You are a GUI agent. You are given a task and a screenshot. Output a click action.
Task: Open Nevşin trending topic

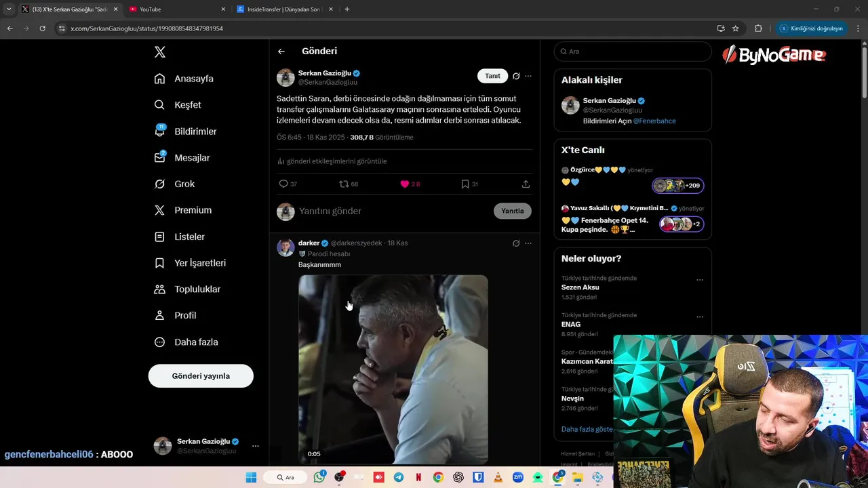click(x=572, y=399)
